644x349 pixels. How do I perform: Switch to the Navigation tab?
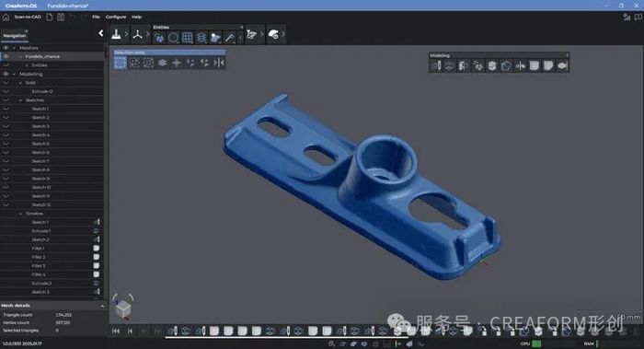[15, 36]
